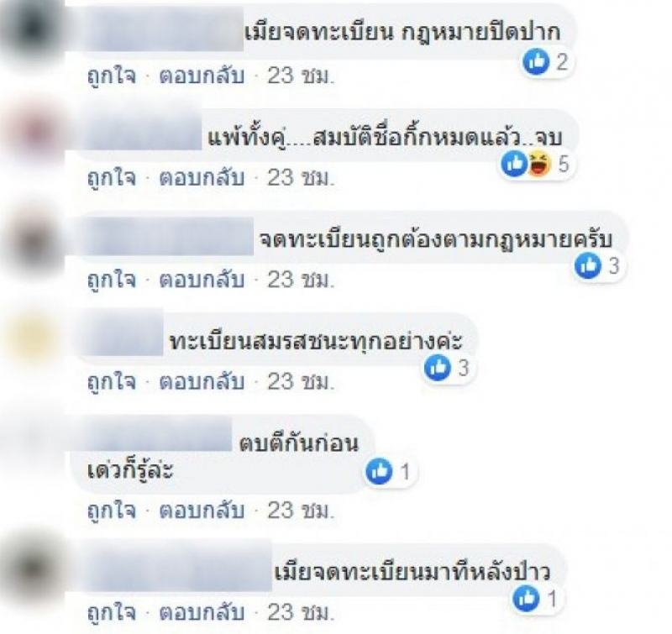The height and width of the screenshot is (634, 672).
Task: Click ถูกใจ under the แพ้ทั้งคู่ comment
Action: pyautogui.click(x=112, y=178)
